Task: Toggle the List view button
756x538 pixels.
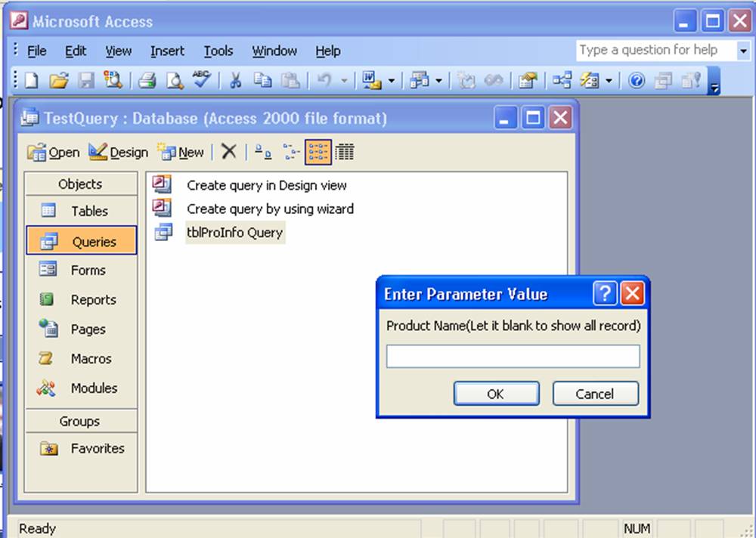Action: coord(318,152)
